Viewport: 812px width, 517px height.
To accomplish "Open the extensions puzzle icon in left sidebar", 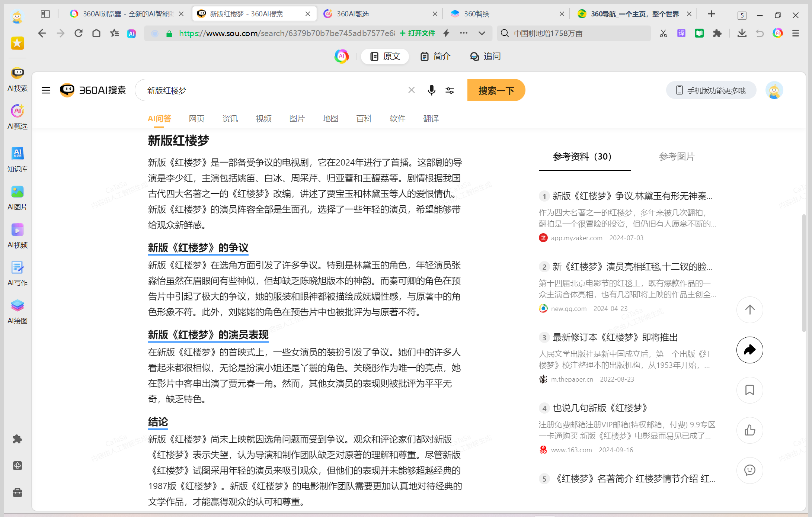I will click(x=17, y=439).
